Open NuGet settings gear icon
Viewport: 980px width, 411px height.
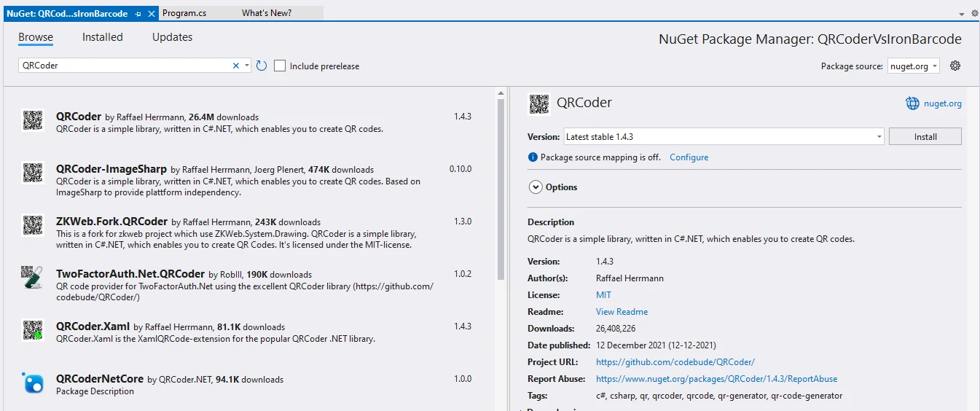(x=955, y=66)
